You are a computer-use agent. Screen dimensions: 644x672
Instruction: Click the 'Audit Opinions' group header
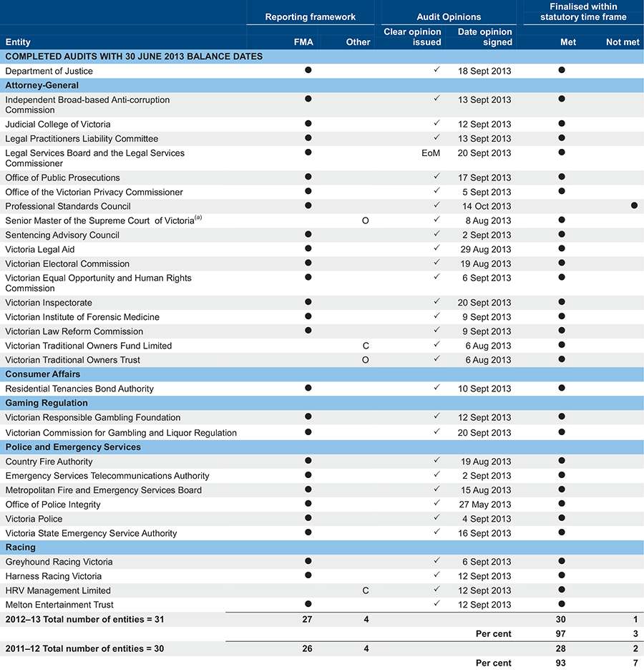[449, 17]
